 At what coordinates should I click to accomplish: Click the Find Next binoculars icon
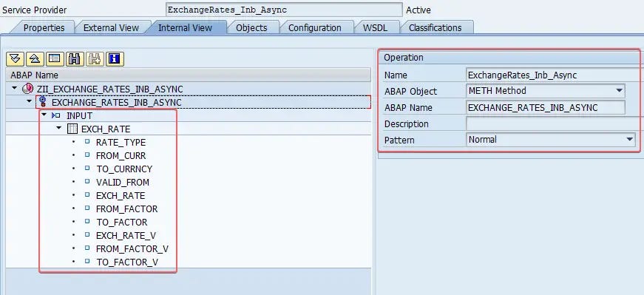[x=95, y=58]
